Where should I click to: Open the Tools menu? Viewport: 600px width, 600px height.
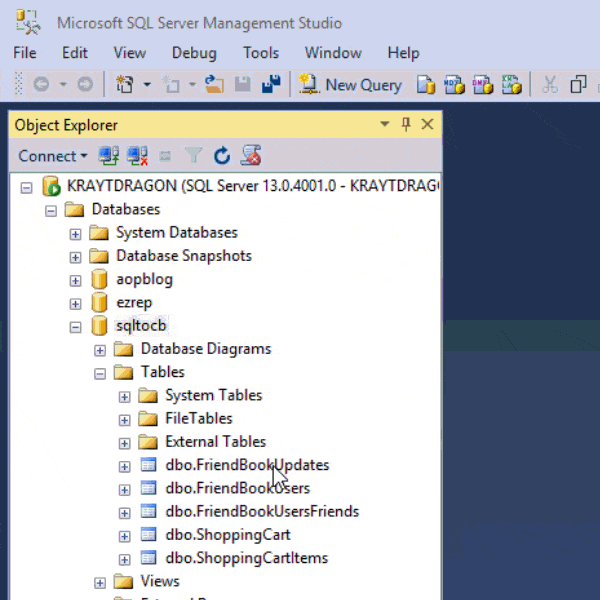(x=261, y=53)
